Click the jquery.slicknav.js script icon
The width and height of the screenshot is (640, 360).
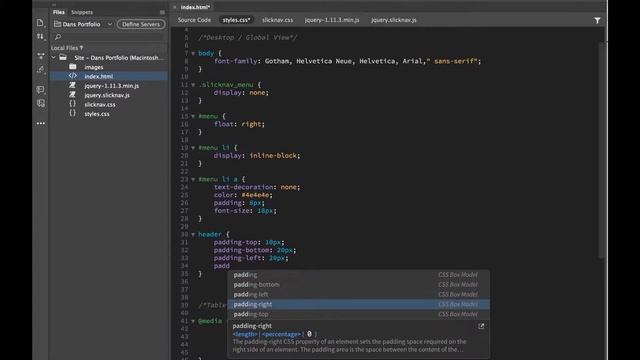(73, 95)
